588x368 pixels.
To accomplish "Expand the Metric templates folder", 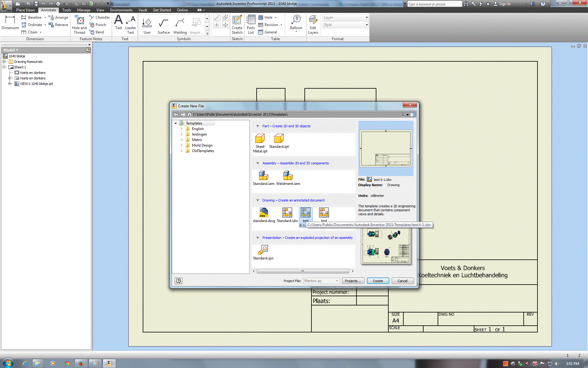I will point(182,140).
